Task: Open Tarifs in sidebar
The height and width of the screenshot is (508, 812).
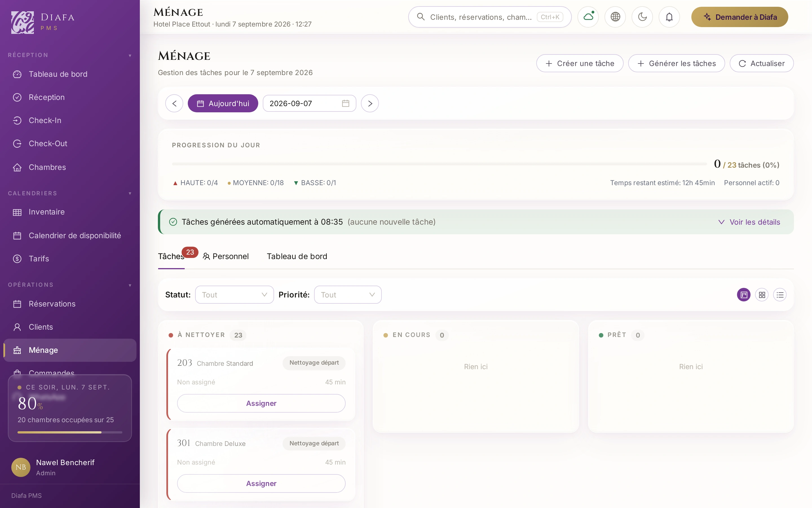Action: coord(70,259)
